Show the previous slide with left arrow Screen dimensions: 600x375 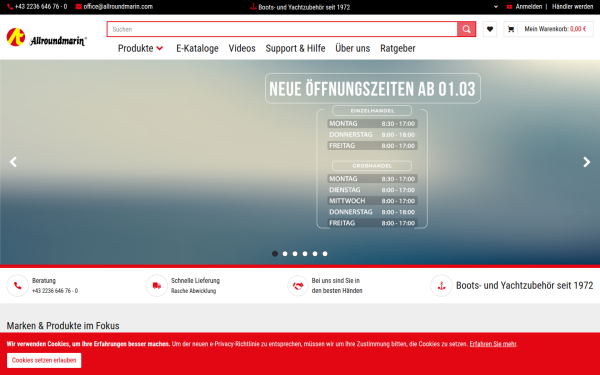point(13,162)
